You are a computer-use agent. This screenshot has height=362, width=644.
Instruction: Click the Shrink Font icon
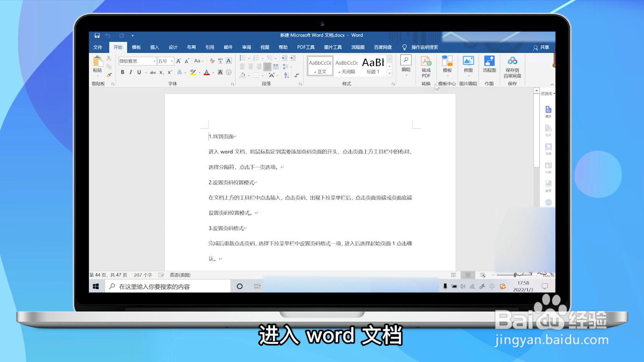(187, 61)
